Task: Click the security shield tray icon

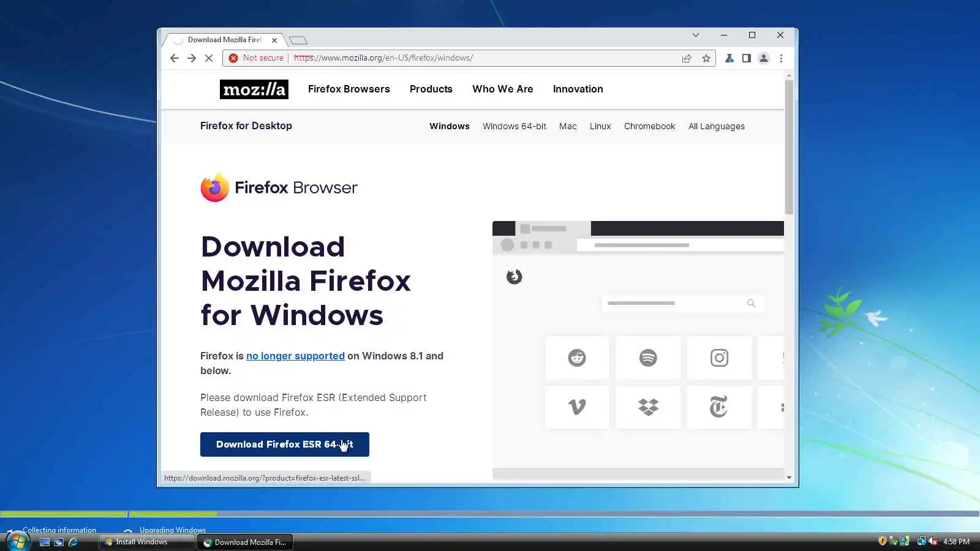Action: tap(883, 541)
